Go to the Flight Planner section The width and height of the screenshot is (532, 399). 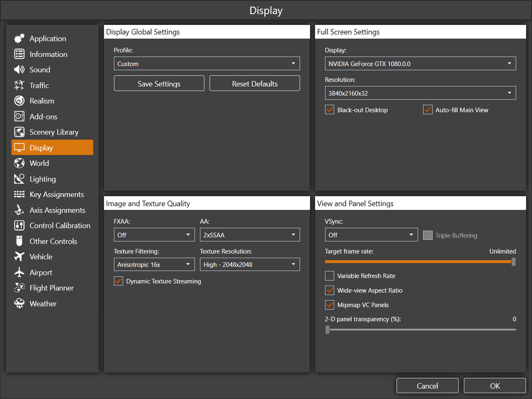click(52, 288)
